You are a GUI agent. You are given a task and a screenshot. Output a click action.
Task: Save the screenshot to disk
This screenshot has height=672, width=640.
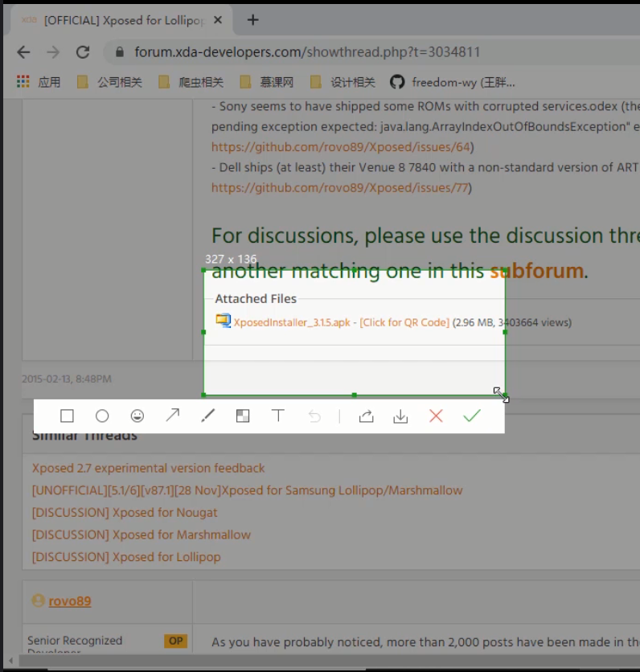tap(400, 416)
